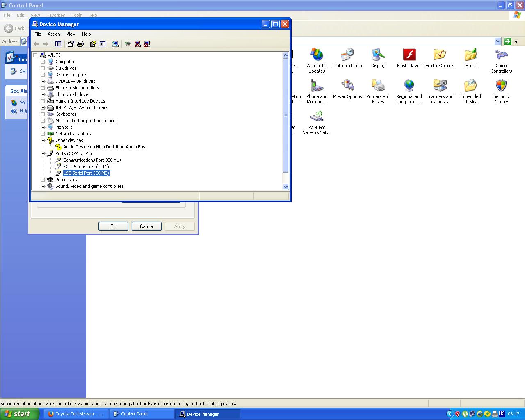525x420 pixels.
Task: Click the vertical scrollbar down arrow
Action: click(x=285, y=187)
